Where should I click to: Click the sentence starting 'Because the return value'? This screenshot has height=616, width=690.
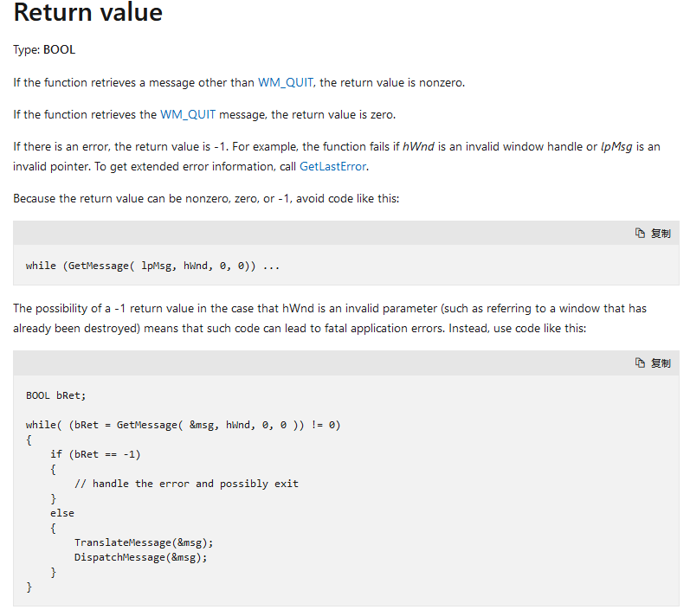click(206, 198)
